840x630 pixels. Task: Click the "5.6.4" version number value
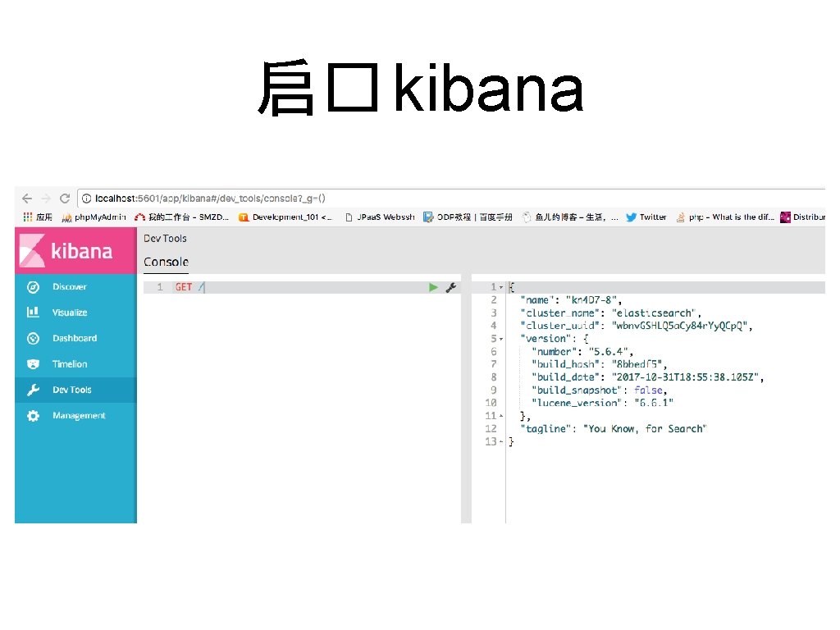click(608, 351)
